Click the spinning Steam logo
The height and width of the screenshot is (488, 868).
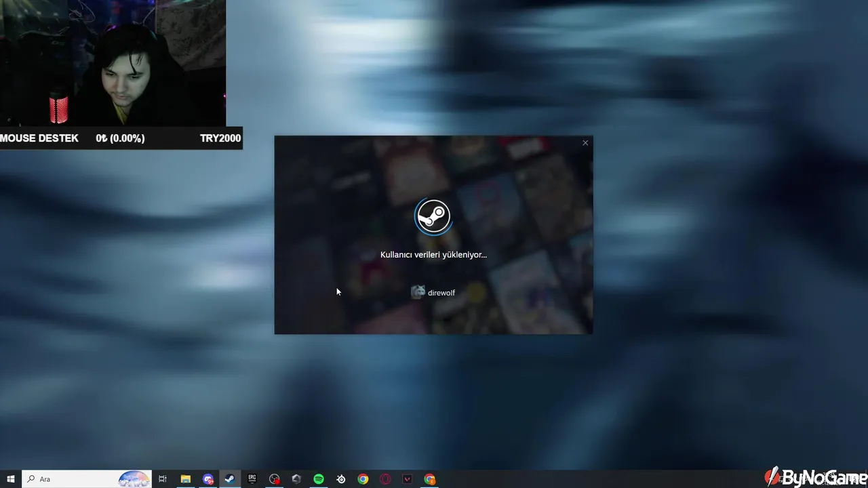433,216
